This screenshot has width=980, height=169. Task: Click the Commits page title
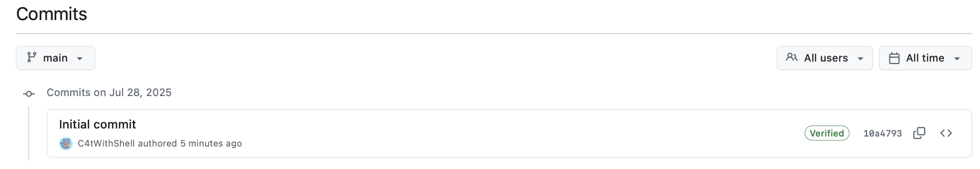coord(52,14)
